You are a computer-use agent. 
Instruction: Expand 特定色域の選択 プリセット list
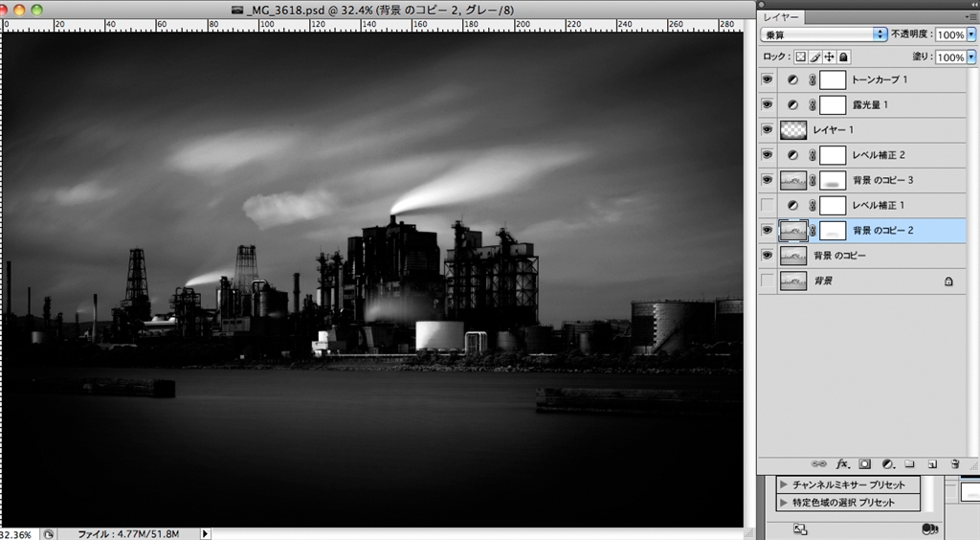click(785, 503)
